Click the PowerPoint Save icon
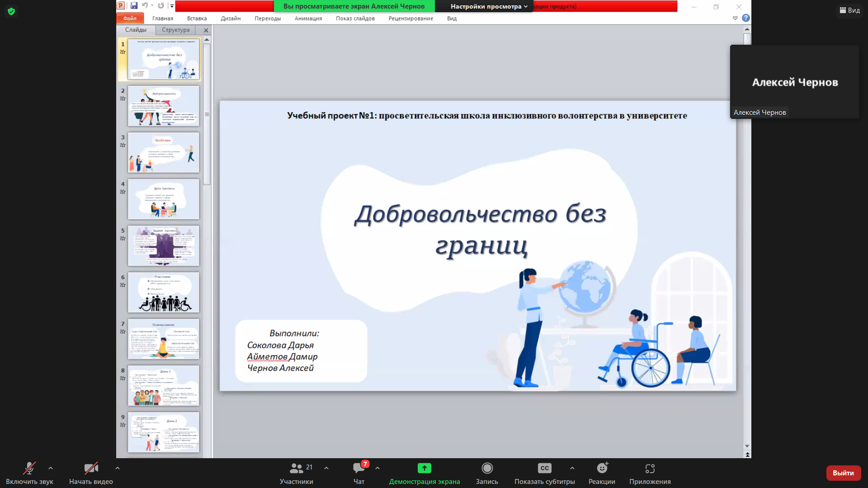The width and height of the screenshot is (868, 488). click(134, 6)
